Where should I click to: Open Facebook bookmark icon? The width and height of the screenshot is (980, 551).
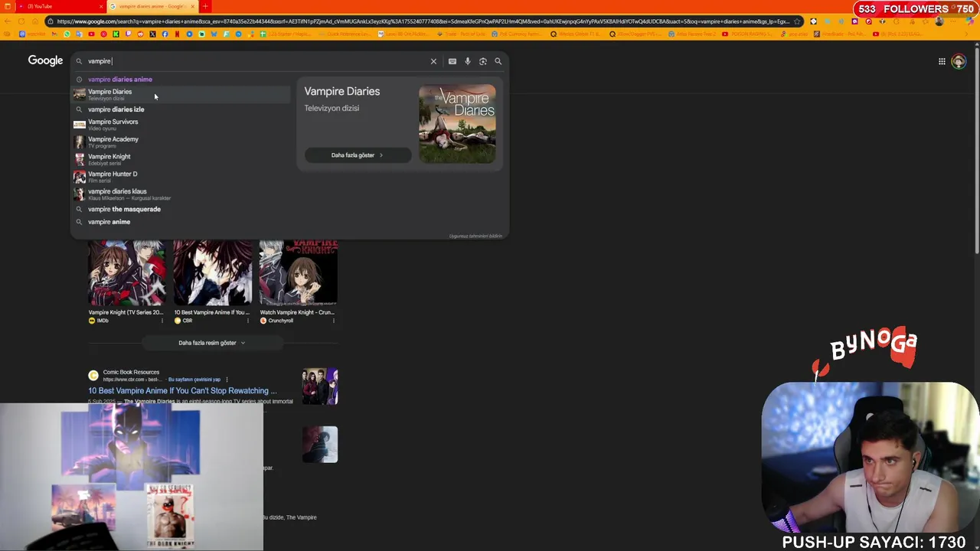pyautogui.click(x=165, y=34)
